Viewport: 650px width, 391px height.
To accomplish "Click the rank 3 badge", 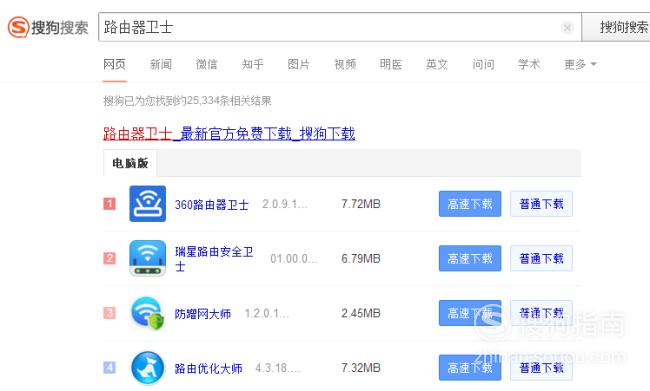I will pos(109,313).
